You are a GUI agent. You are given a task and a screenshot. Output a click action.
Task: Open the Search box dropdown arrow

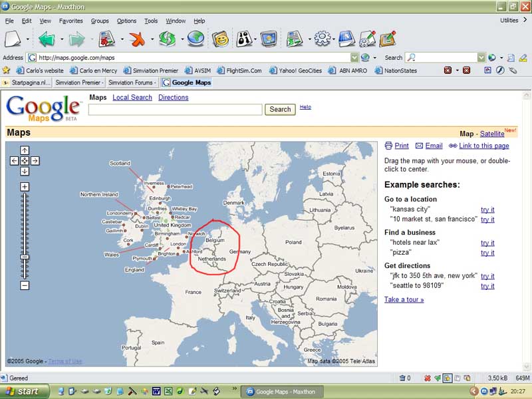tap(481, 58)
